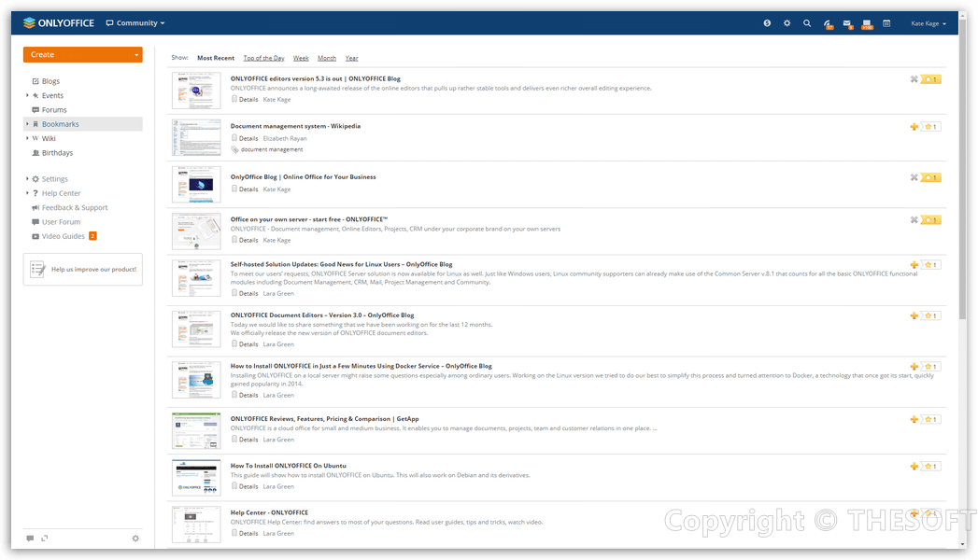Remove the ONLYOFFICE editors 5.3 bookmark from favorites
This screenshot has width=978, height=560.
[x=914, y=78]
